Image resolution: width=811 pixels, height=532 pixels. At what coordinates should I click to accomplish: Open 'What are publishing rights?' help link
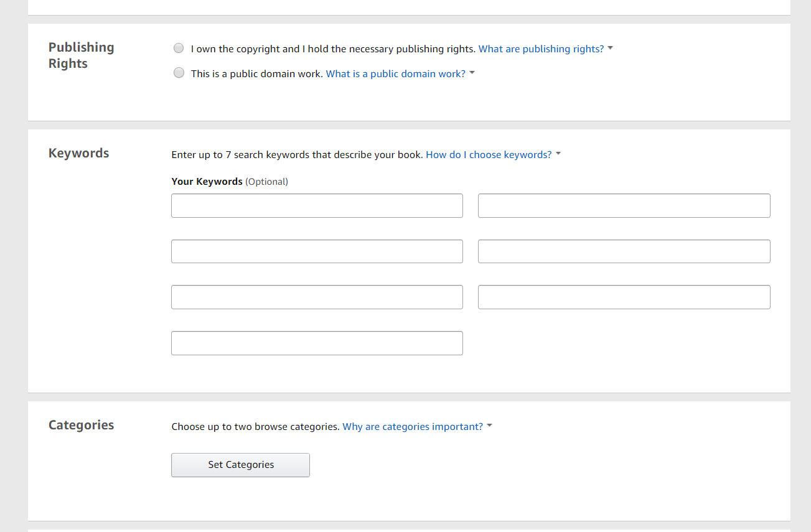(540, 49)
